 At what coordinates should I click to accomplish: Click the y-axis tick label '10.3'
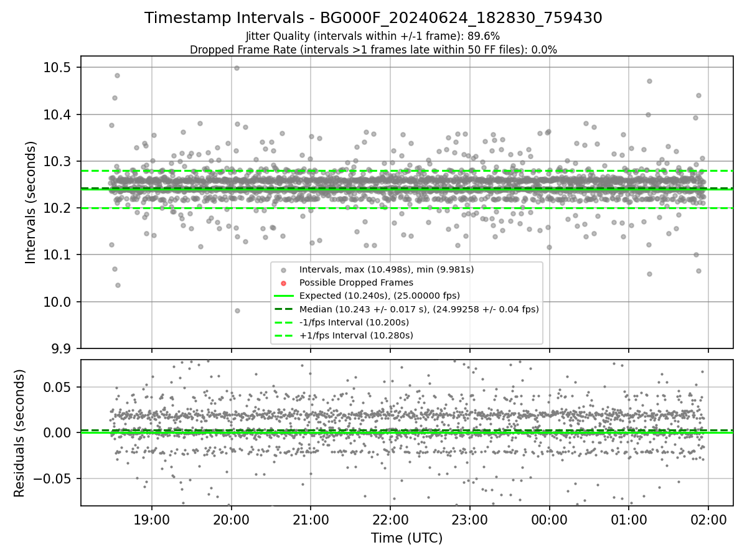57,161
